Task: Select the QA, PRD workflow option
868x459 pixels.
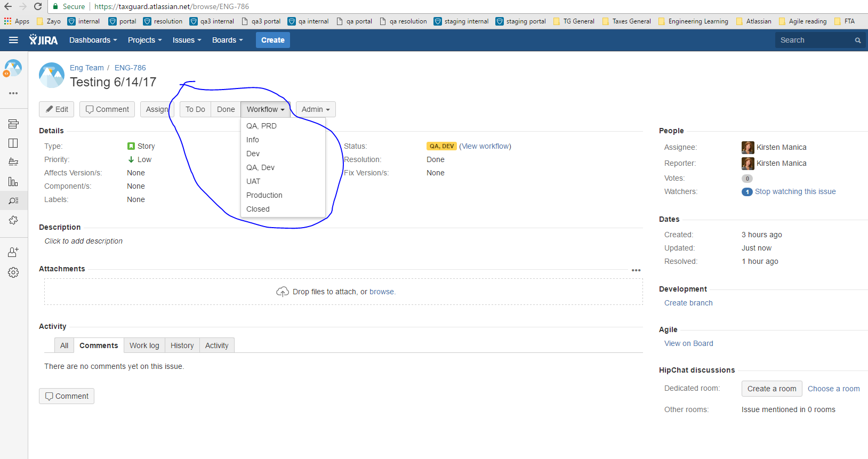Action: click(283, 126)
